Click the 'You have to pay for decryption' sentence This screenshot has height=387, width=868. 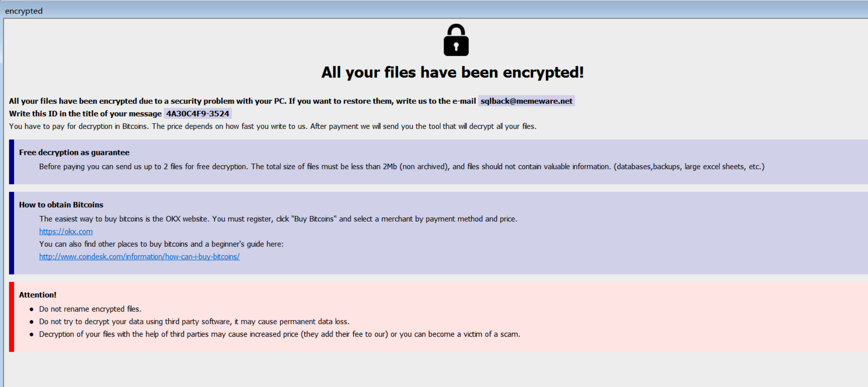(272, 126)
